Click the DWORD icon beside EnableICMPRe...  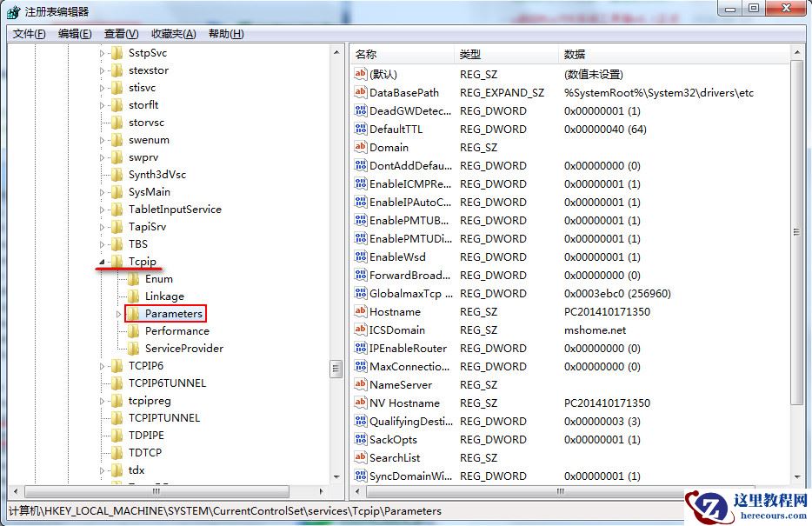pyautogui.click(x=361, y=183)
